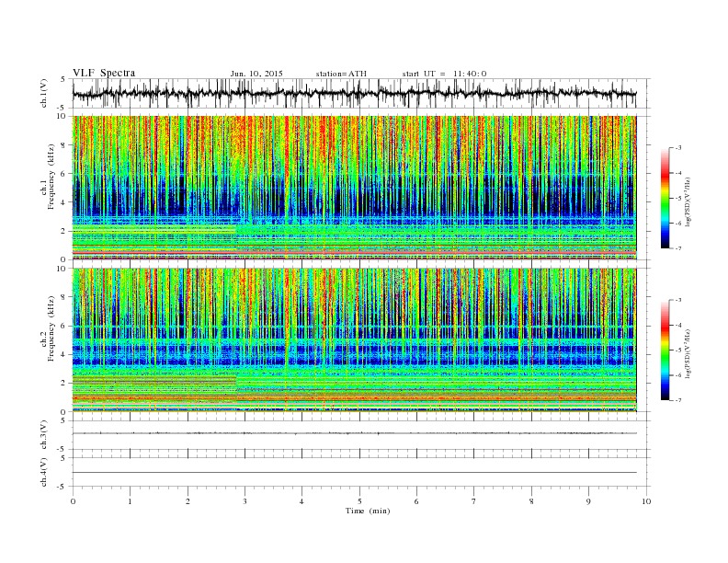Click tick label "0" on the Time axis

[x=73, y=501]
